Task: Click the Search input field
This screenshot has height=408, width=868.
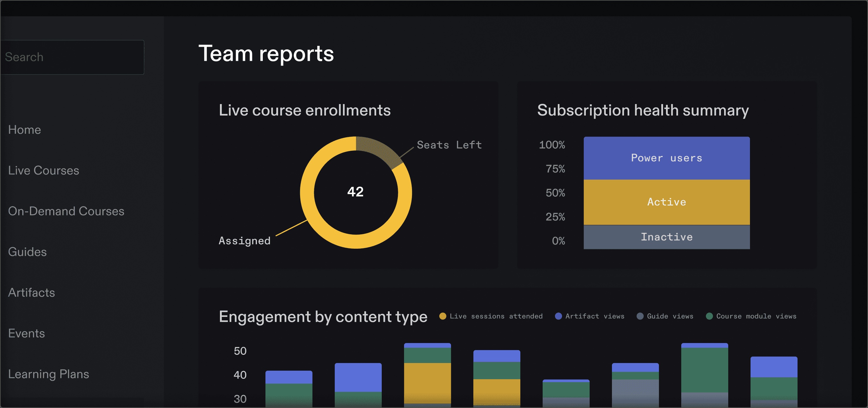Action: click(x=72, y=57)
